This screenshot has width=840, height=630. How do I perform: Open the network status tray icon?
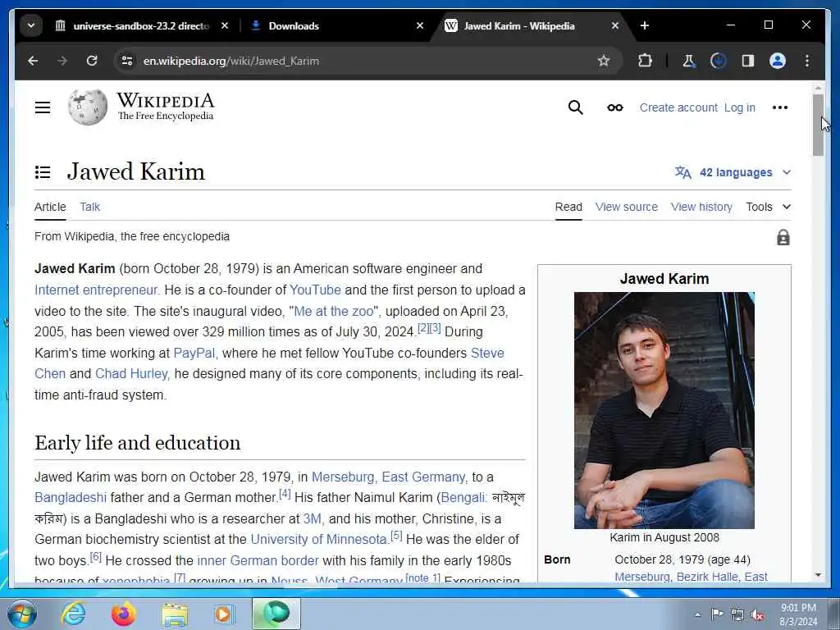tap(737, 614)
